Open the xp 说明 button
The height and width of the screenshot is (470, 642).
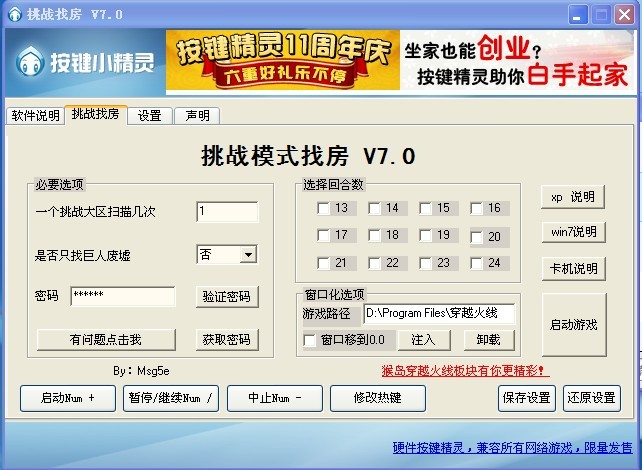point(573,197)
